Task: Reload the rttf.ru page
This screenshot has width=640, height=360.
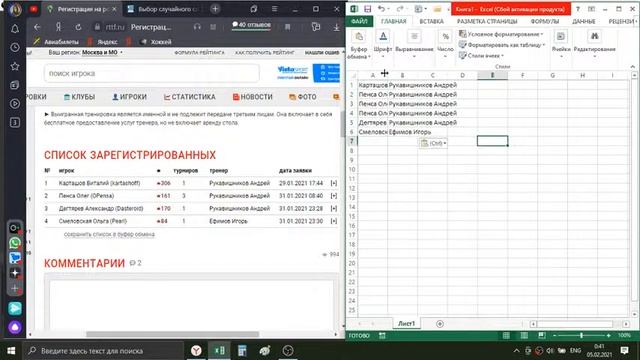Action: coord(78,27)
